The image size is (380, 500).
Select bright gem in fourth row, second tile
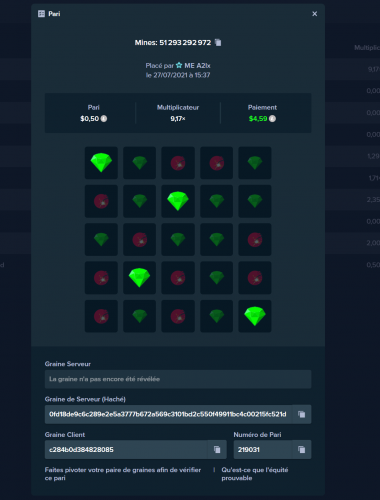139,278
